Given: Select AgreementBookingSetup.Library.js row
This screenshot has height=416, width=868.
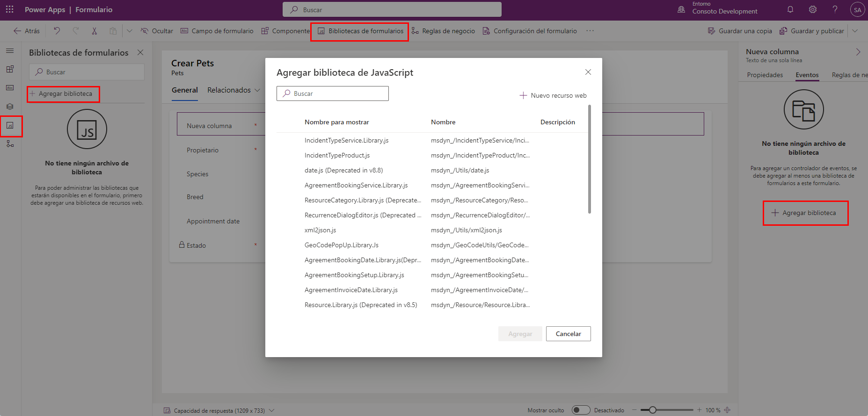Looking at the screenshot, I should (431, 275).
